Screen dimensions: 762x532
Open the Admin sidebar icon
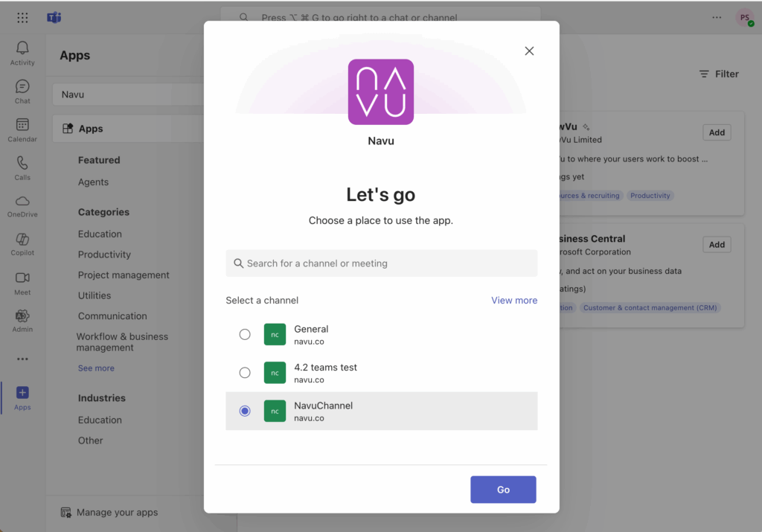click(x=22, y=317)
